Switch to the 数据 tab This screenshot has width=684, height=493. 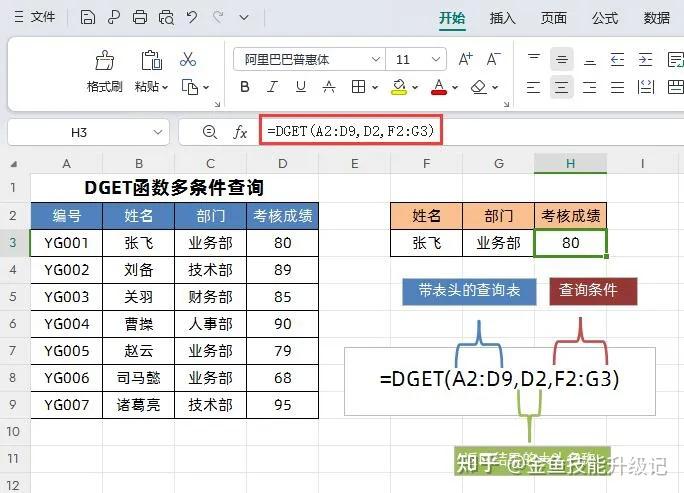point(657,18)
